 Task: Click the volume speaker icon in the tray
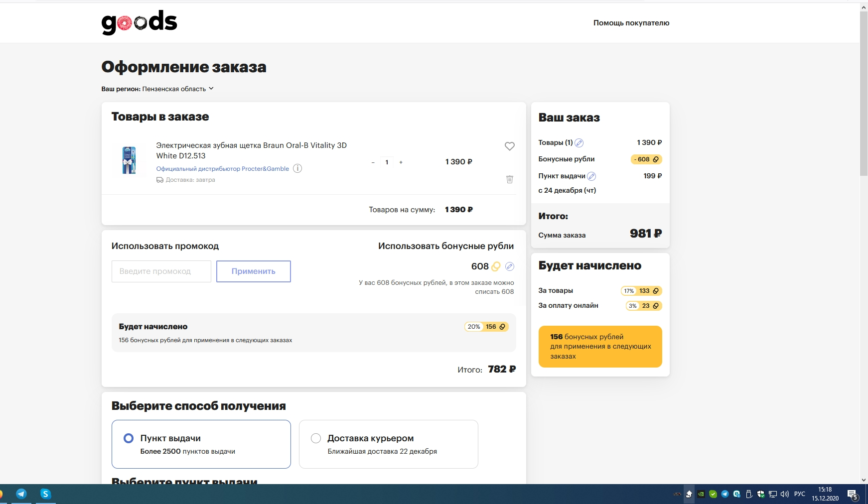click(x=785, y=494)
